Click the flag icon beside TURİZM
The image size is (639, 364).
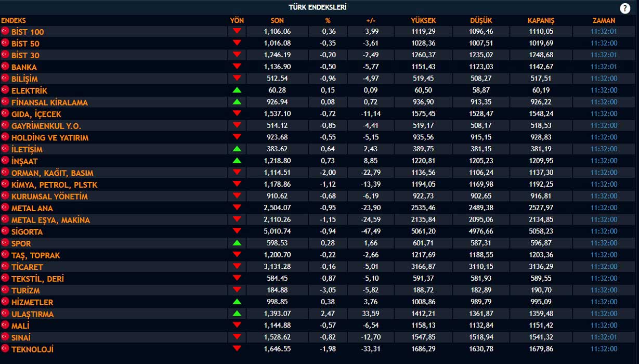(5, 290)
